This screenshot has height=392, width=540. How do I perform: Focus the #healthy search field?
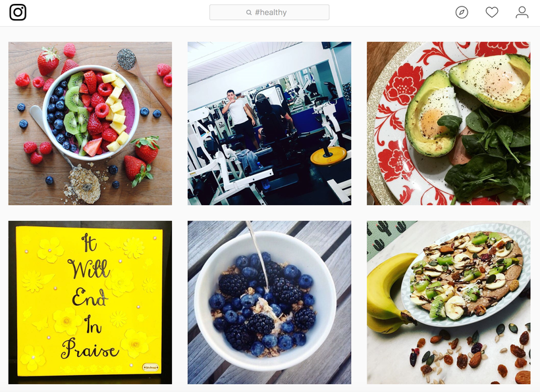[269, 12]
